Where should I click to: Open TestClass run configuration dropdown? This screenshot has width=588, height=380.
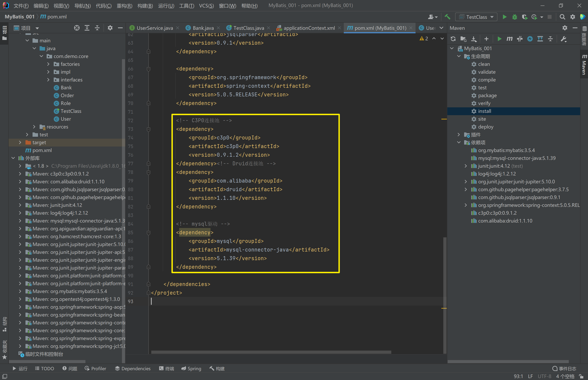[476, 17]
